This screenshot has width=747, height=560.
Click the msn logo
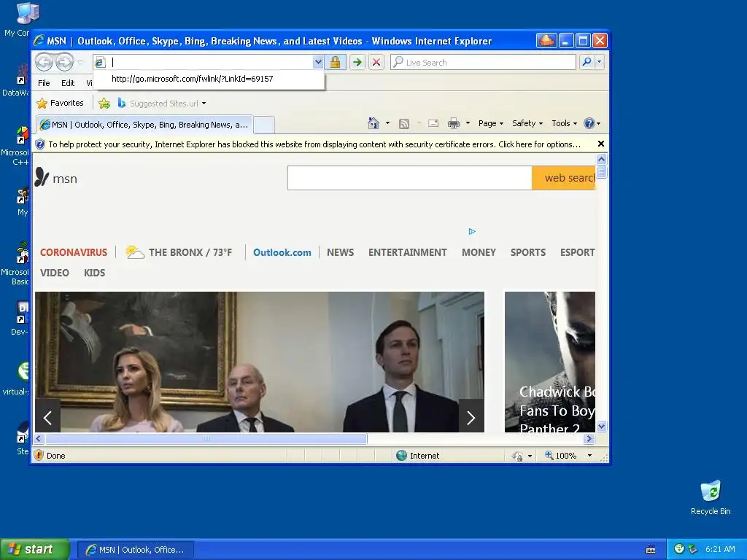[x=56, y=178]
